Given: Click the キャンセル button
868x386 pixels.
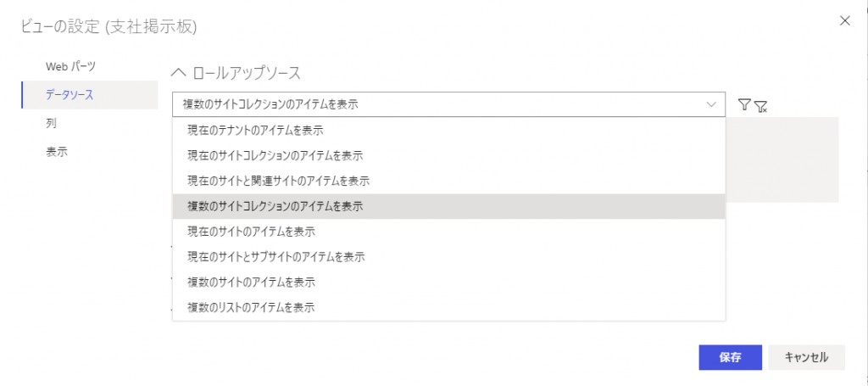Looking at the screenshot, I should coord(806,357).
